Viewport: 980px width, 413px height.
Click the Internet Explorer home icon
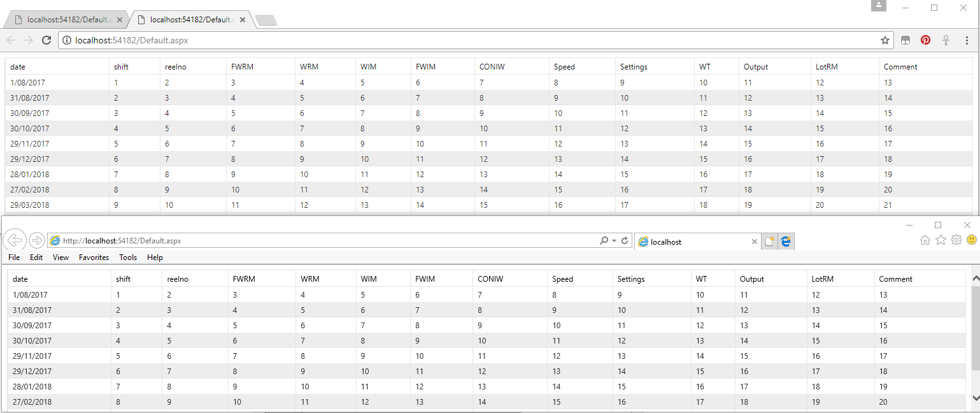click(925, 240)
